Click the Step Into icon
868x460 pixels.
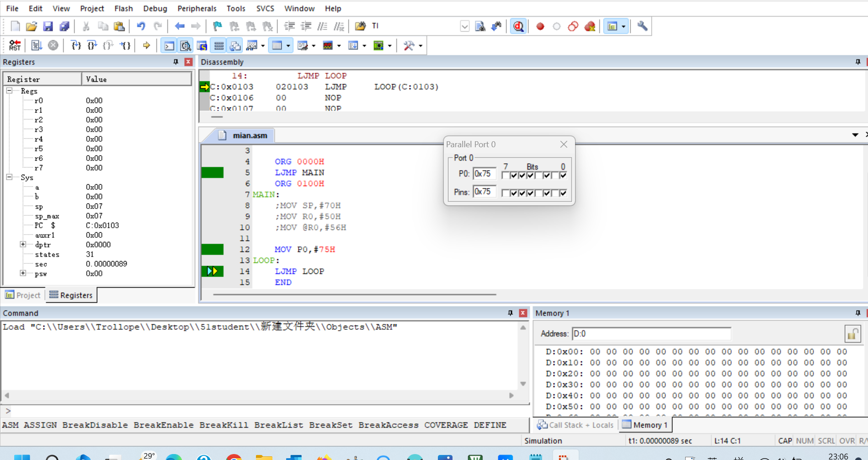75,45
